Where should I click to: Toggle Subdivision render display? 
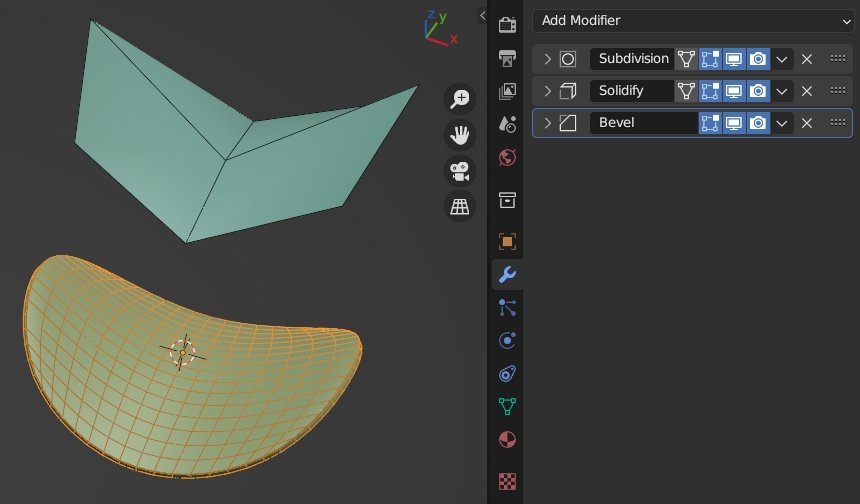tap(758, 59)
